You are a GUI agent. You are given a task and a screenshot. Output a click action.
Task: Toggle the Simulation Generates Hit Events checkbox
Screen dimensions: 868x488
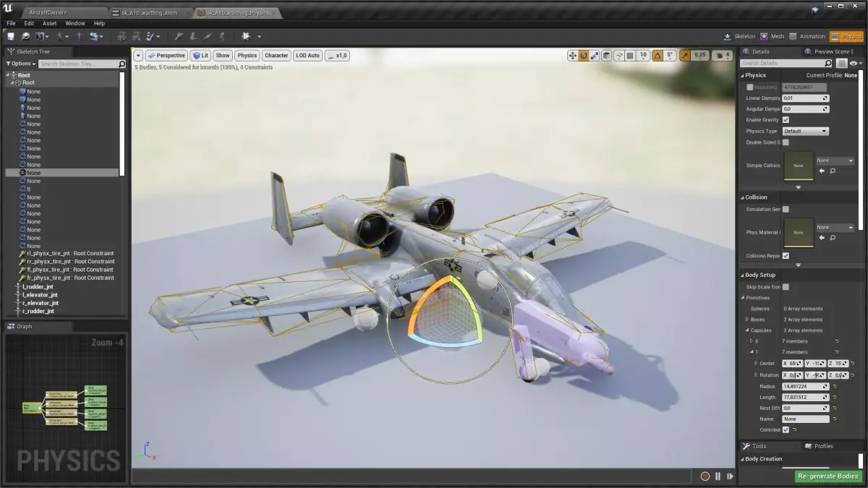[786, 210]
